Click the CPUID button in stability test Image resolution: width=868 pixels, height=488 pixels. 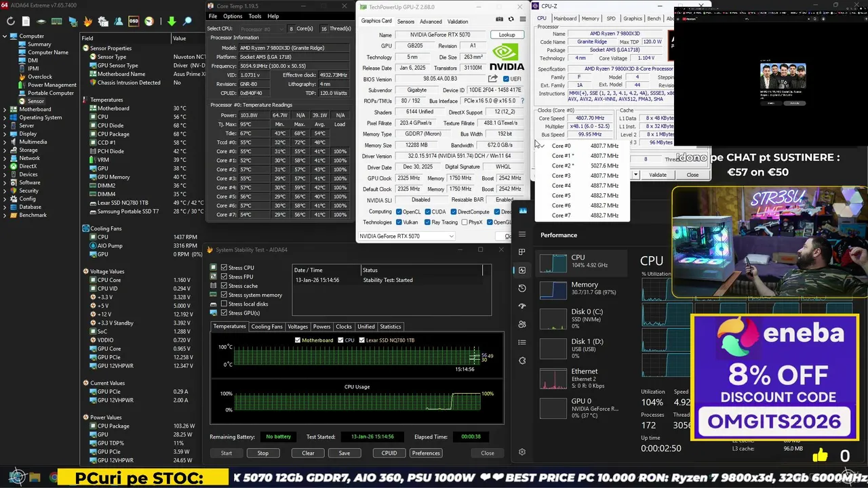point(389,453)
